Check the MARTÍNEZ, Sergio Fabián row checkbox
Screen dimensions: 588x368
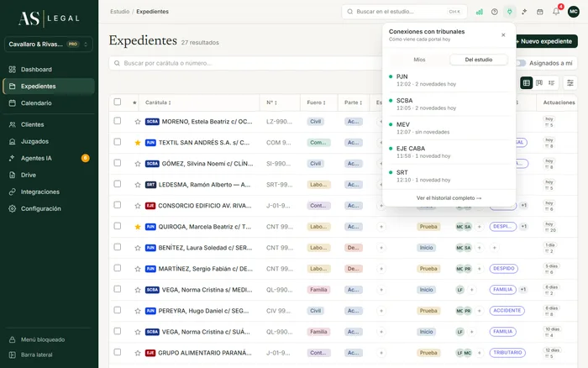click(118, 268)
